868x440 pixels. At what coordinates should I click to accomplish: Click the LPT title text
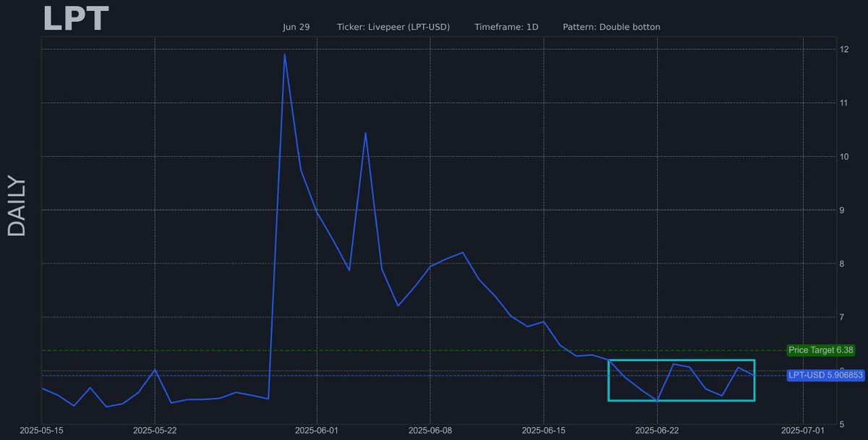(76, 19)
